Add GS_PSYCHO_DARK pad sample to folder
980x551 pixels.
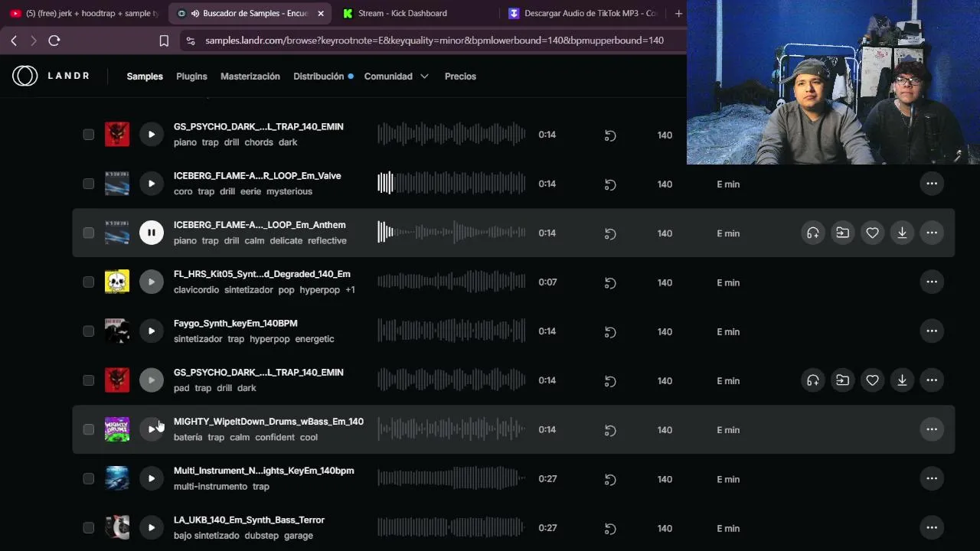[x=843, y=380]
